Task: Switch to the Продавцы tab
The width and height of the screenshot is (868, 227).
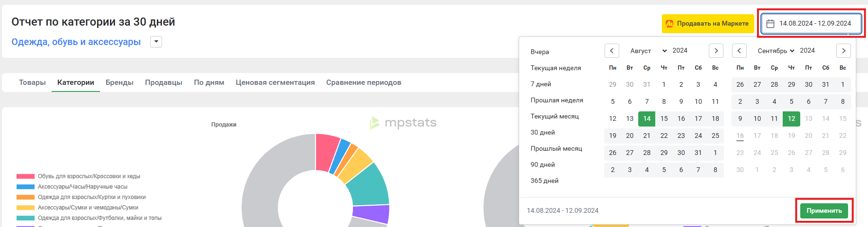Action: click(x=163, y=82)
